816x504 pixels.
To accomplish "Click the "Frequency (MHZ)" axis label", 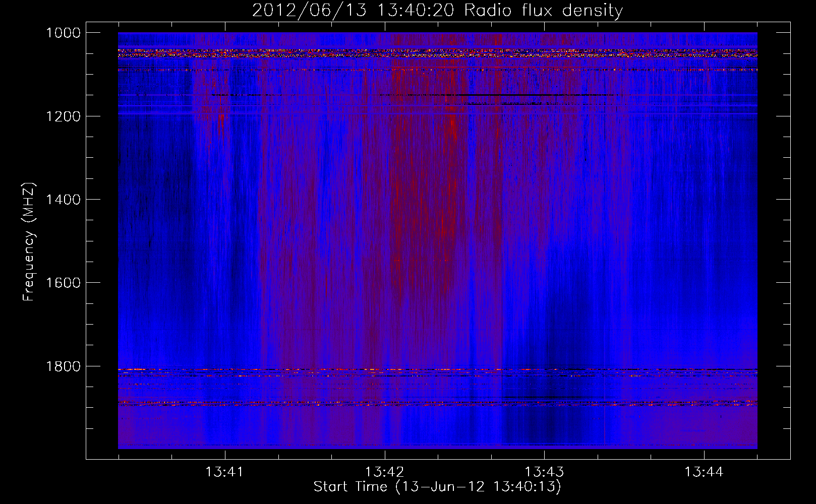I will [29, 242].
